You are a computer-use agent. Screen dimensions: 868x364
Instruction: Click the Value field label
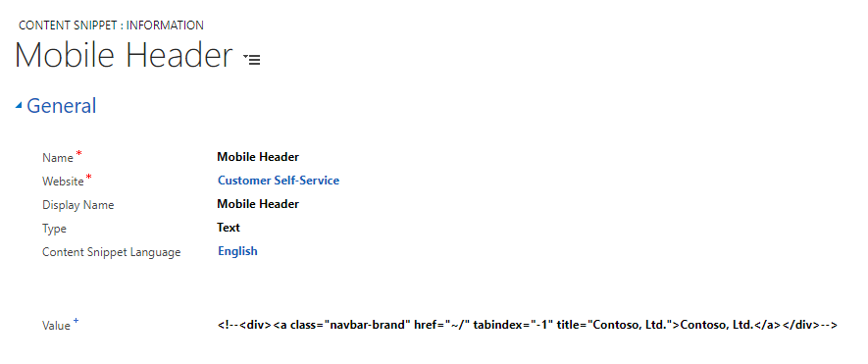[56, 326]
